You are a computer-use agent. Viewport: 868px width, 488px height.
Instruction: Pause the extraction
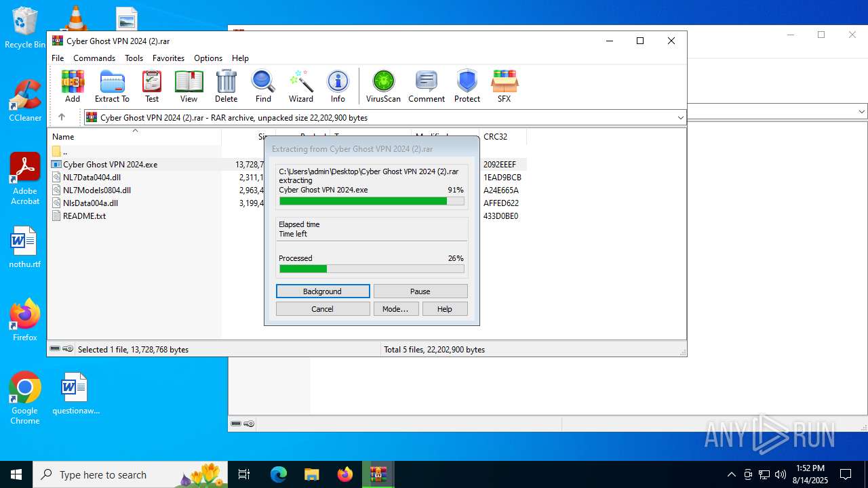(x=420, y=291)
